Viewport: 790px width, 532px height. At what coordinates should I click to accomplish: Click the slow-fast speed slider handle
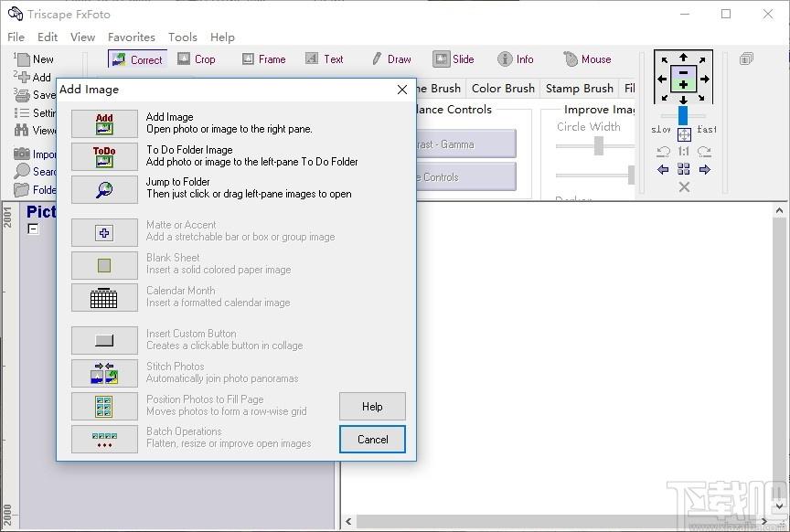tap(683, 115)
